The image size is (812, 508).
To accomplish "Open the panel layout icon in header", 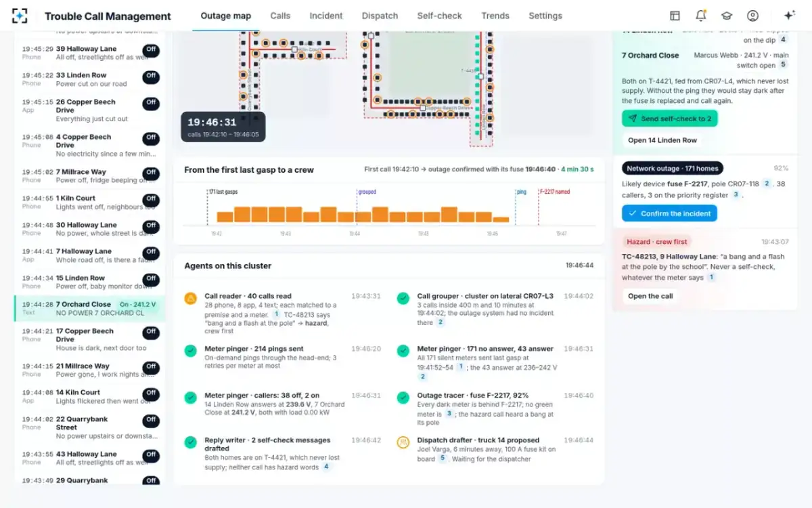I will (x=675, y=16).
